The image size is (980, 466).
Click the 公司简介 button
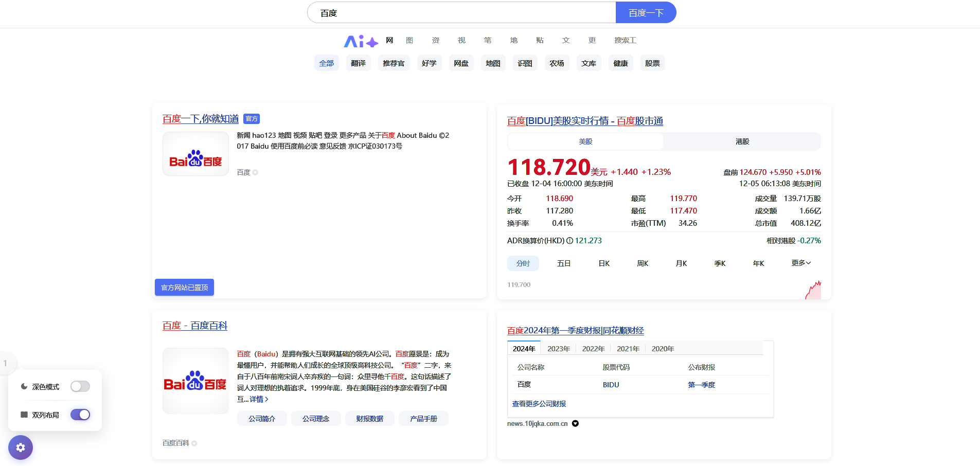(x=262, y=419)
